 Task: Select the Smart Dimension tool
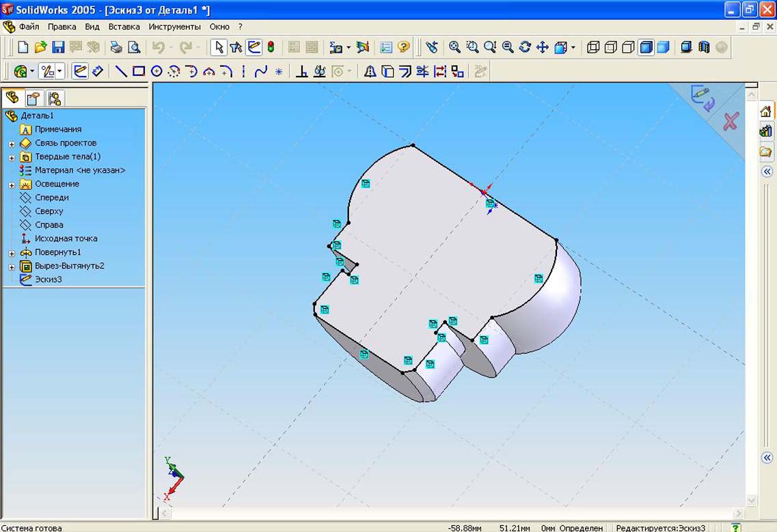[98, 71]
